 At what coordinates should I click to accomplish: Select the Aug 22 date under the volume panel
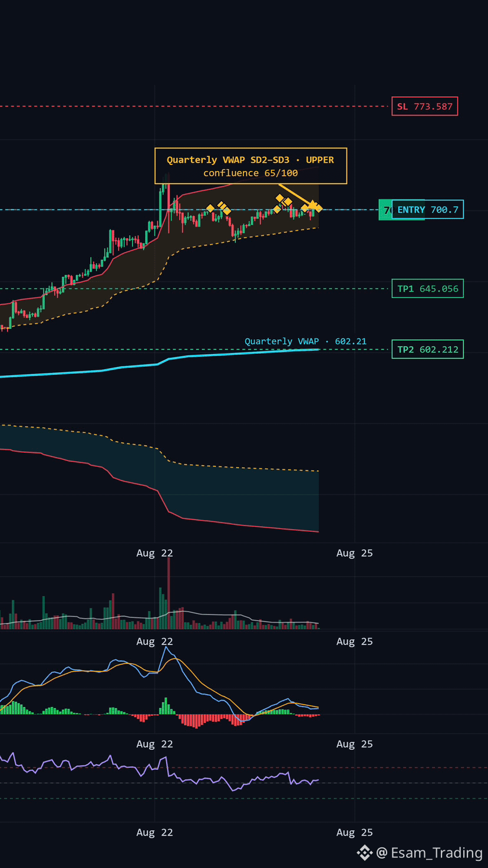pos(154,642)
